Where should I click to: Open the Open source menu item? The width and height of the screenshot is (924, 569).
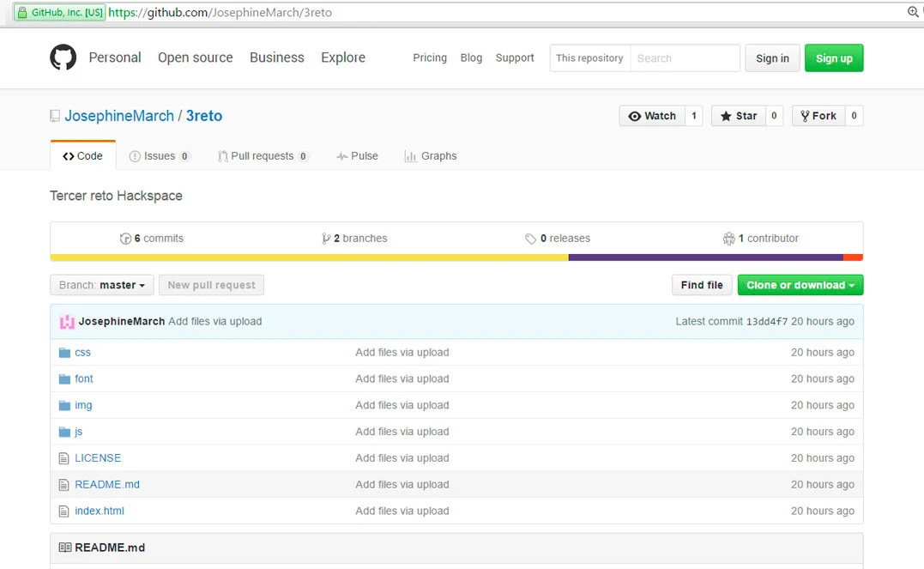click(x=195, y=58)
